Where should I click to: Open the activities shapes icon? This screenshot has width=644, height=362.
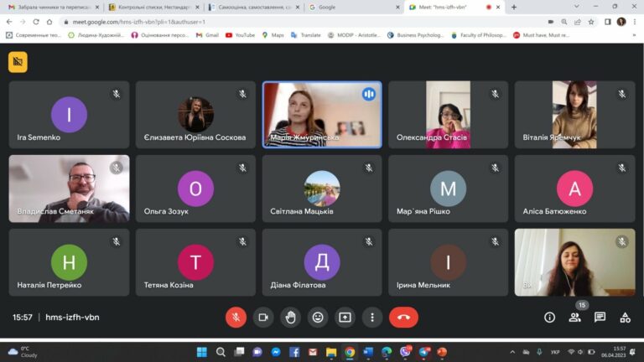pos(625,318)
